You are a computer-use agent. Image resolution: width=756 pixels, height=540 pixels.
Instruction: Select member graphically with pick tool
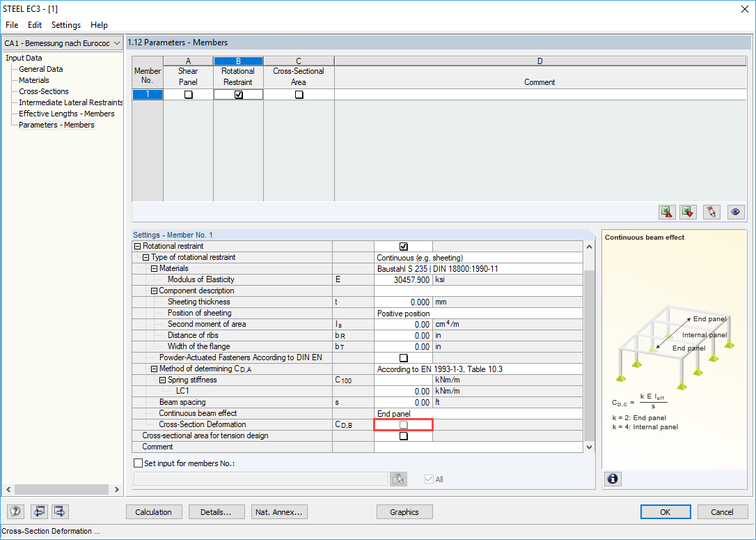coord(711,212)
